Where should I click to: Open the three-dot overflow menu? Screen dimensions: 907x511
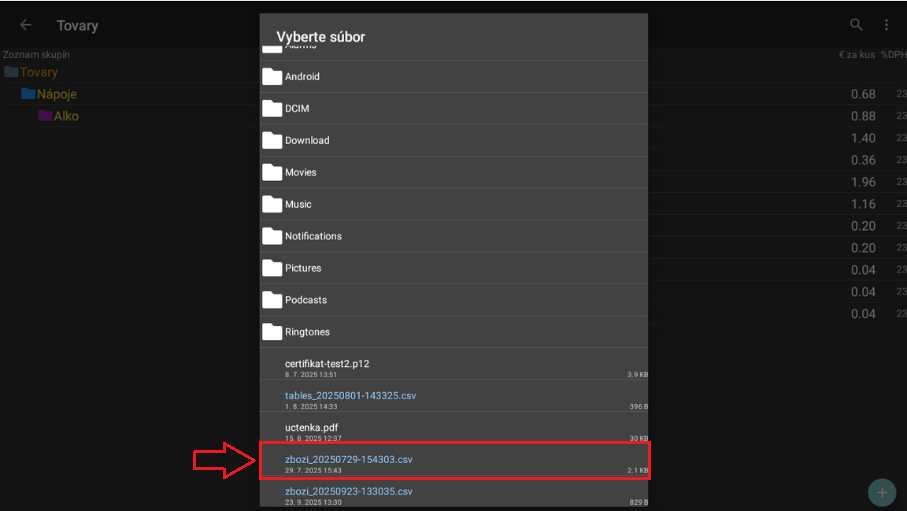coord(886,25)
